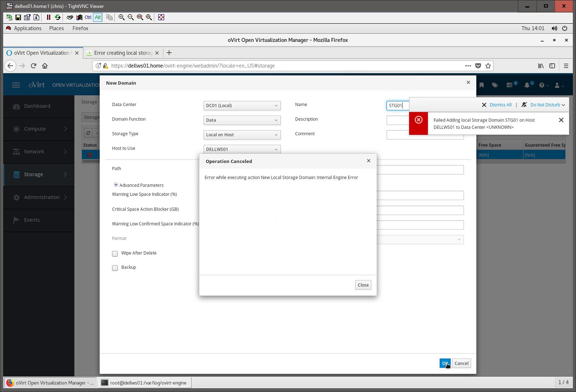Click the Dismiss All link

(x=500, y=105)
